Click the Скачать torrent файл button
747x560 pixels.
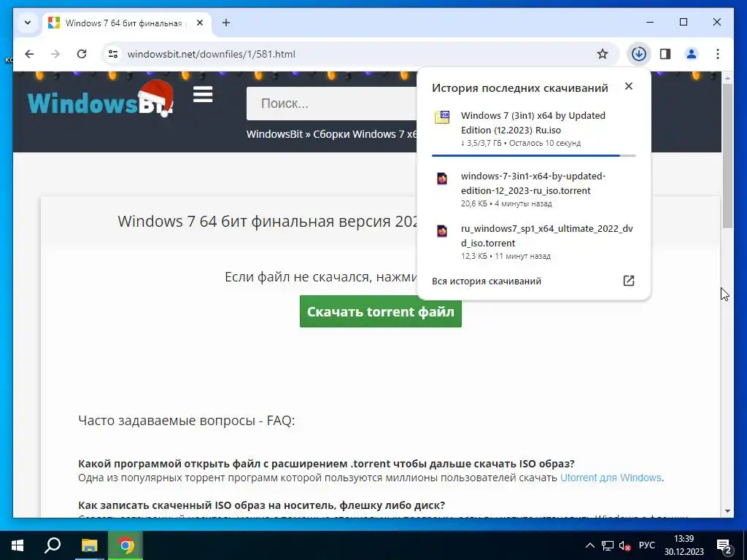coord(381,311)
